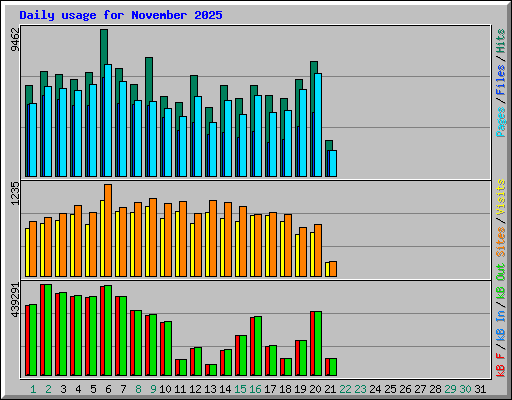The width and height of the screenshot is (512, 400).
Task: Click day 11 on the x-axis
Action: point(180,389)
